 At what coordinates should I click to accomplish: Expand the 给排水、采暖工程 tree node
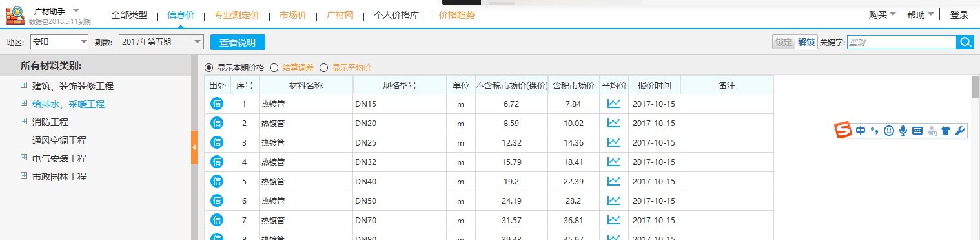pyautogui.click(x=24, y=103)
